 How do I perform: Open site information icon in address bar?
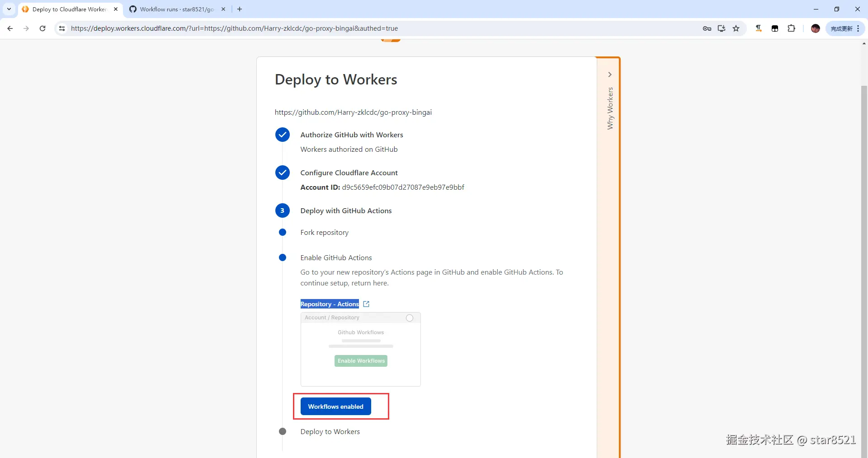point(62,28)
